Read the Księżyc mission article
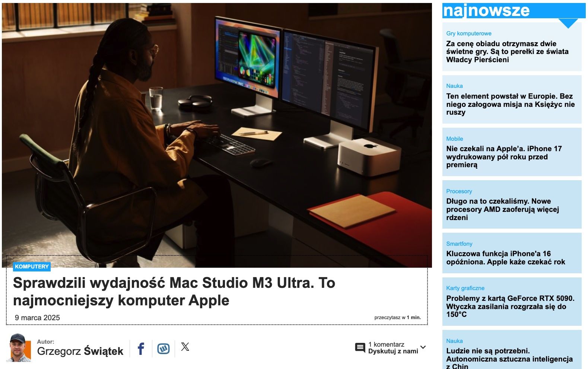This screenshot has width=588, height=369. click(510, 104)
